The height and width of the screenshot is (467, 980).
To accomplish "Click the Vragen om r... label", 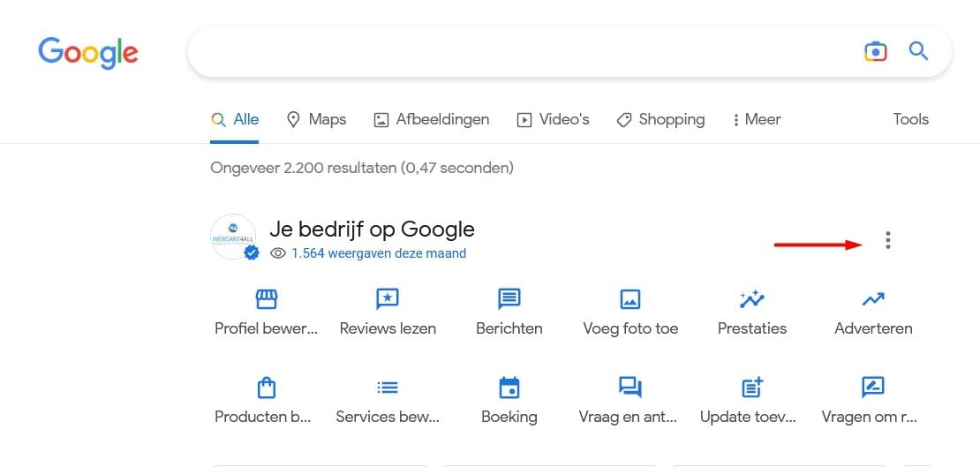I will coord(870,417).
